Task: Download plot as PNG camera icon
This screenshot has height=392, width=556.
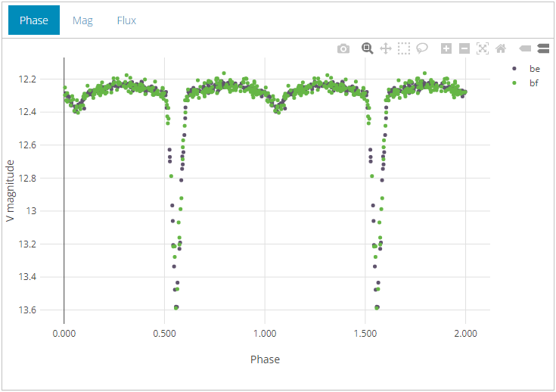Action: (x=343, y=48)
